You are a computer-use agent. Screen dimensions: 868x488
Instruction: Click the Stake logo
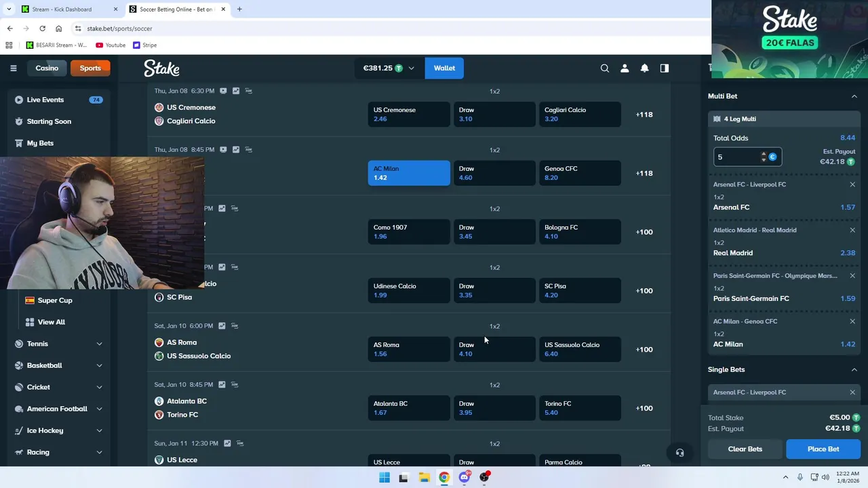pos(161,68)
